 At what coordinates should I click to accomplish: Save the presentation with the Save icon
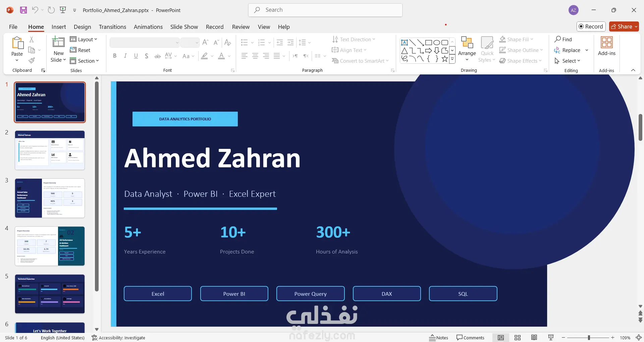point(23,10)
